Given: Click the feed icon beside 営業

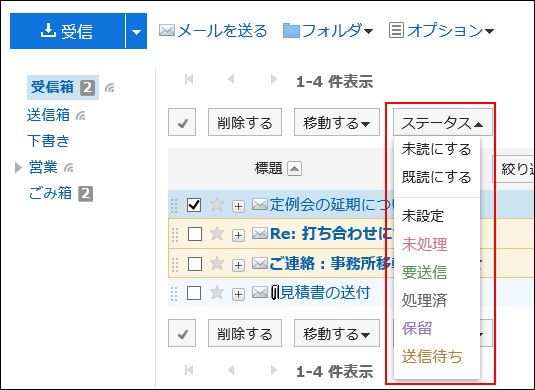Looking at the screenshot, I should [69, 168].
